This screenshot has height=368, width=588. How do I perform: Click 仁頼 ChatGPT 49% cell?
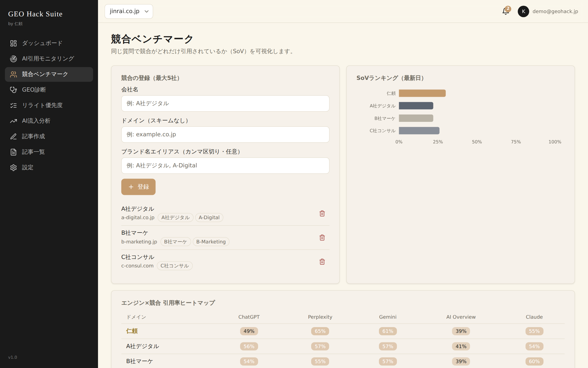click(x=249, y=331)
